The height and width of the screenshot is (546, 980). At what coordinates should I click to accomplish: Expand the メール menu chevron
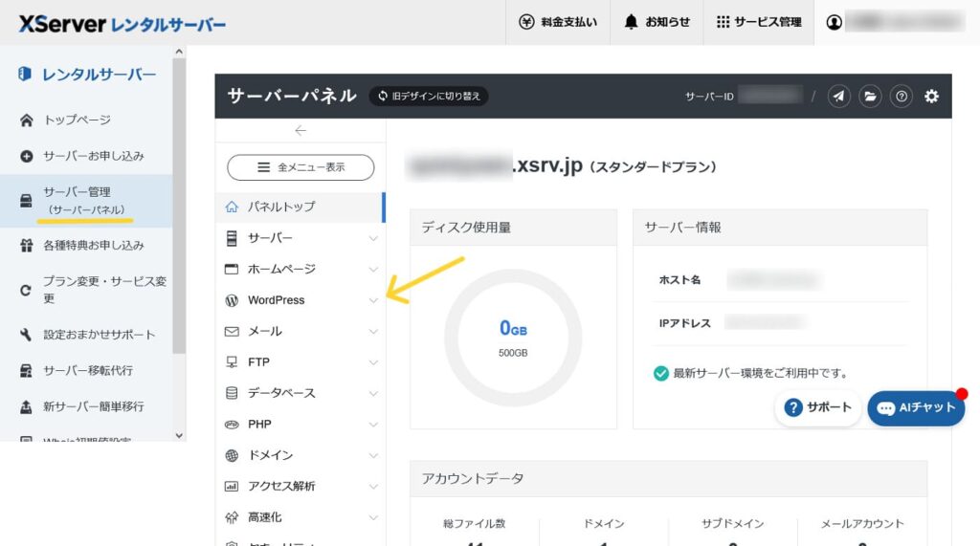pyautogui.click(x=373, y=332)
